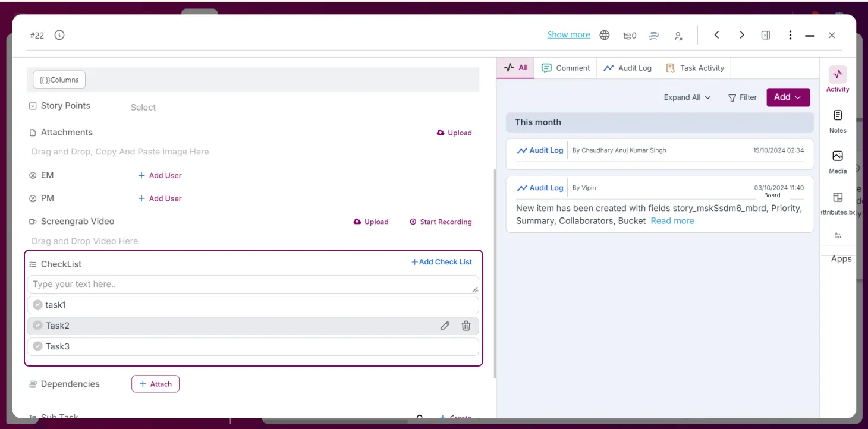Open the Media sidebar panel

(838, 162)
